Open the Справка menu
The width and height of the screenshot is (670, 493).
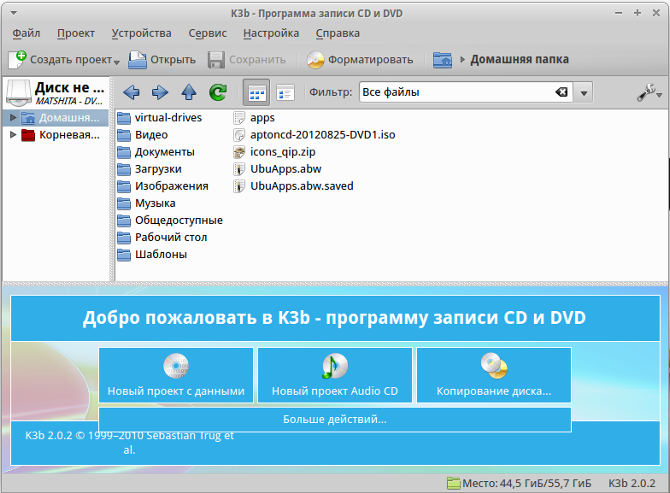[x=338, y=33]
